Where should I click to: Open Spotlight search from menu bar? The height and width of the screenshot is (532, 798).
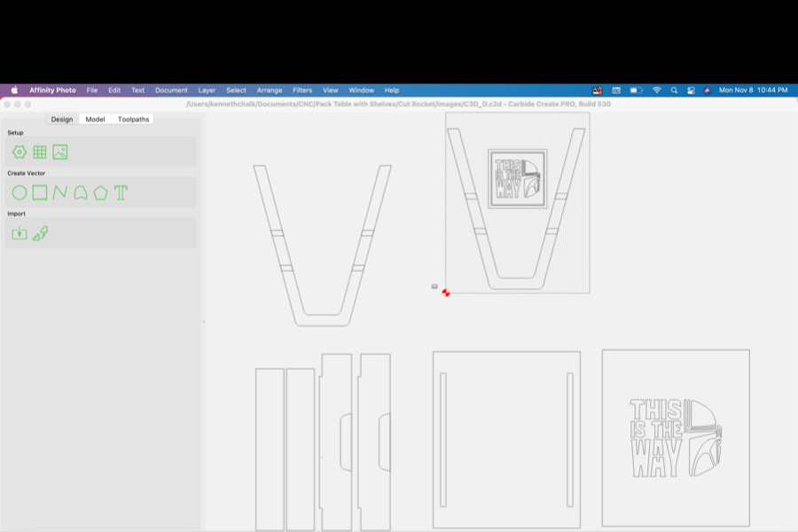pyautogui.click(x=674, y=90)
